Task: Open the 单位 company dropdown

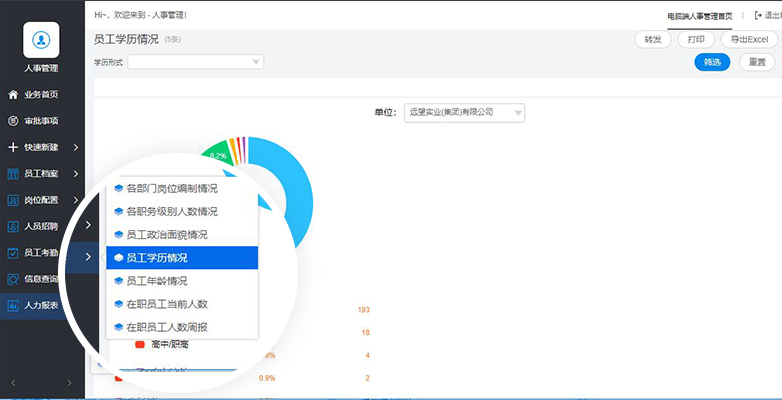Action: pos(464,113)
